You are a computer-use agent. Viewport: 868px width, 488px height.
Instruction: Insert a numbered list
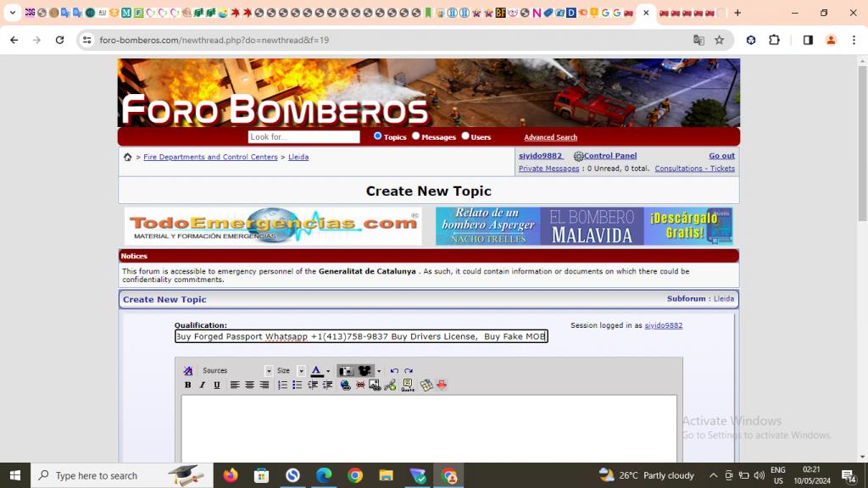(282, 385)
